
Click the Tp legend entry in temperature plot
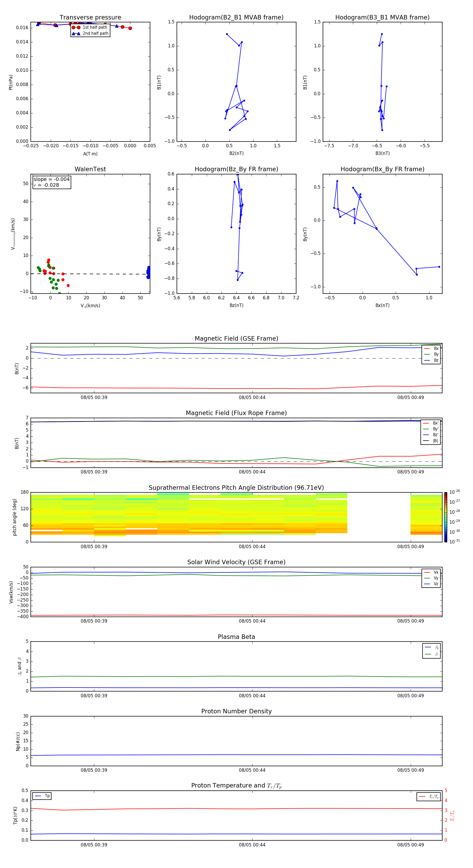[42, 796]
